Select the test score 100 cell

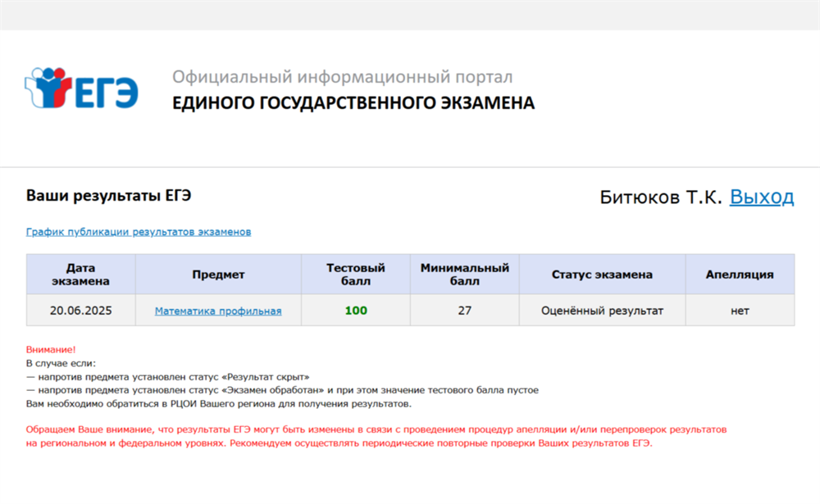point(356,311)
